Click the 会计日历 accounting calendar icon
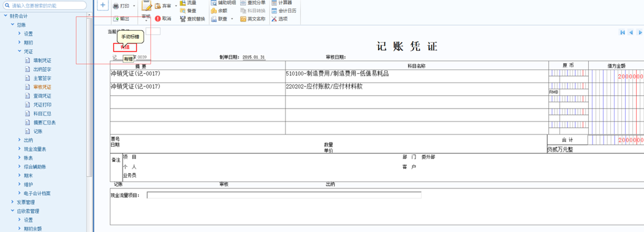 (x=274, y=10)
